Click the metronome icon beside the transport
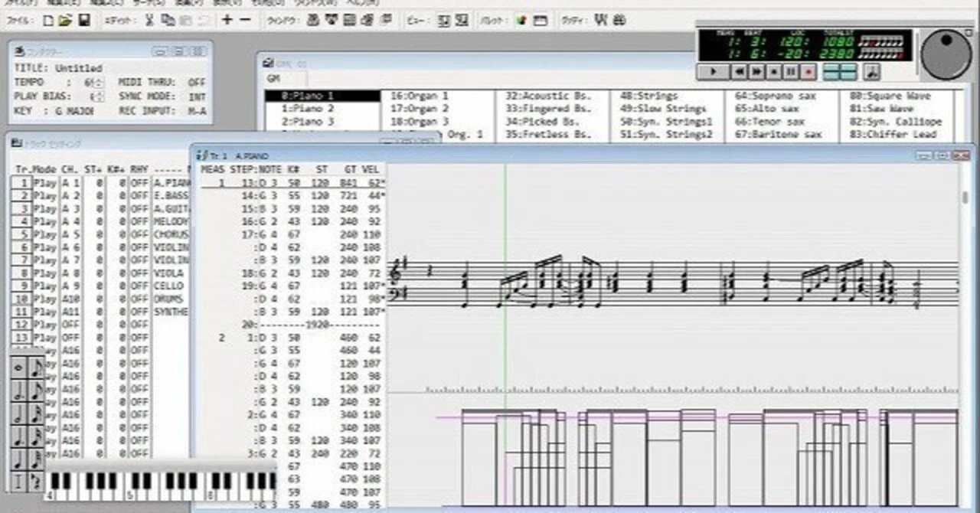This screenshot has height=513, width=980. click(872, 72)
